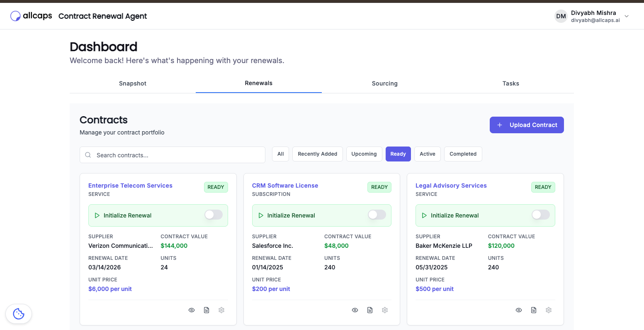Click gear icon on Legal Advisory Services card

click(549, 310)
